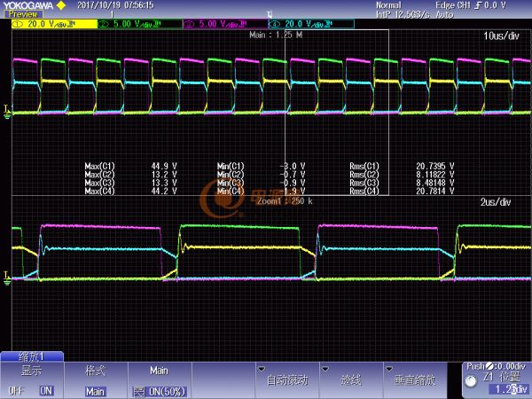Click the Min(C1) measurement label
This screenshot has width=532, height=399.
pyautogui.click(x=231, y=167)
